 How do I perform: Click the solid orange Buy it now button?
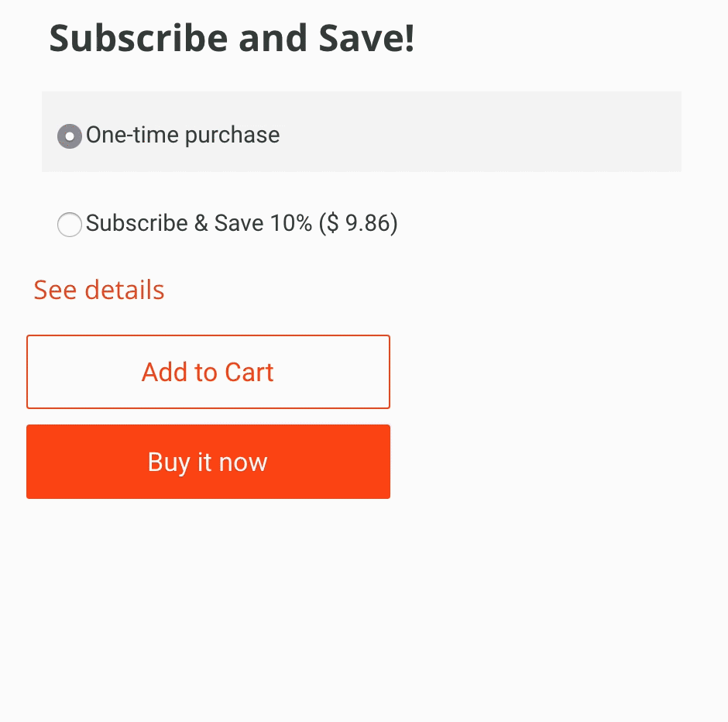[208, 462]
